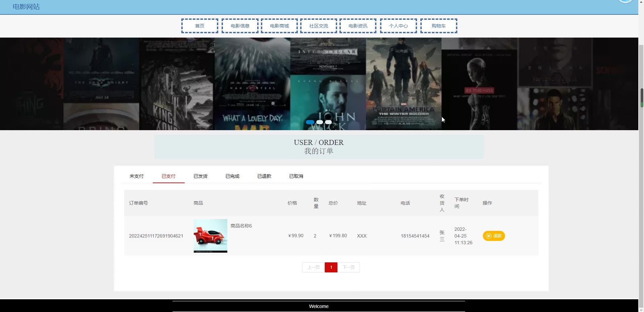Select the 已支付 tab
This screenshot has width=644, height=312.
pos(169,176)
